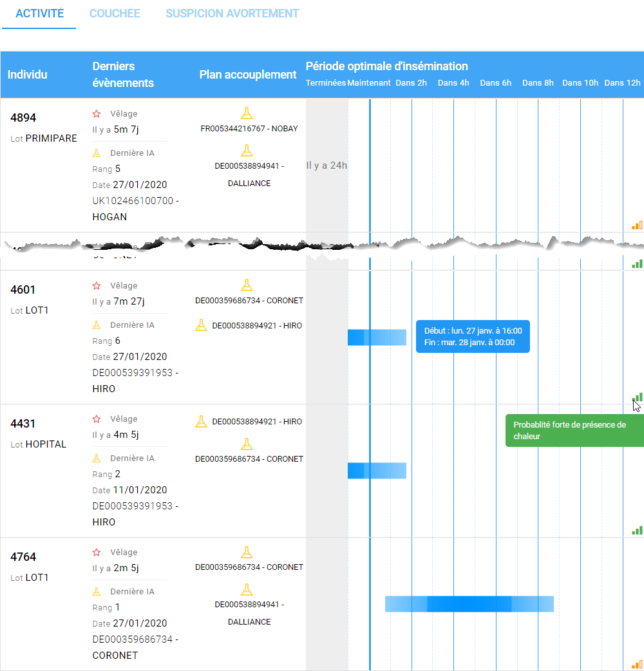Click the Dans 6h time label
This screenshot has height=671, width=644.
(x=495, y=83)
